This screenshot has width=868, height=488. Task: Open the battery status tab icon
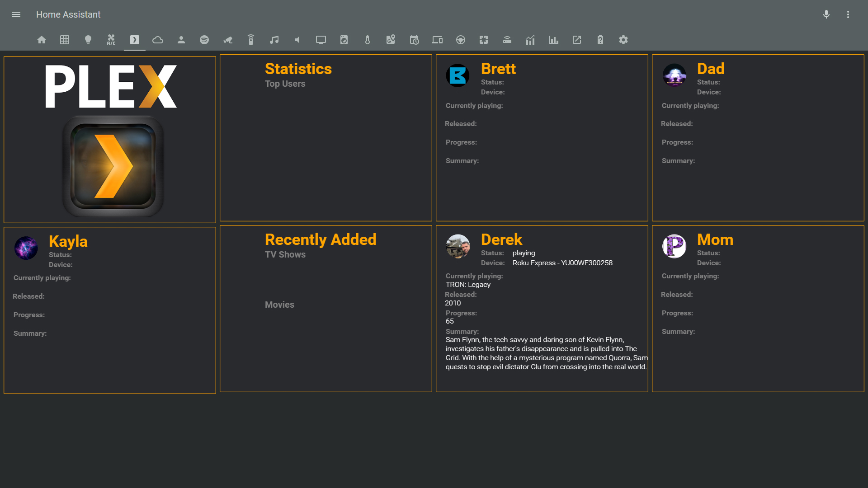pos(600,40)
